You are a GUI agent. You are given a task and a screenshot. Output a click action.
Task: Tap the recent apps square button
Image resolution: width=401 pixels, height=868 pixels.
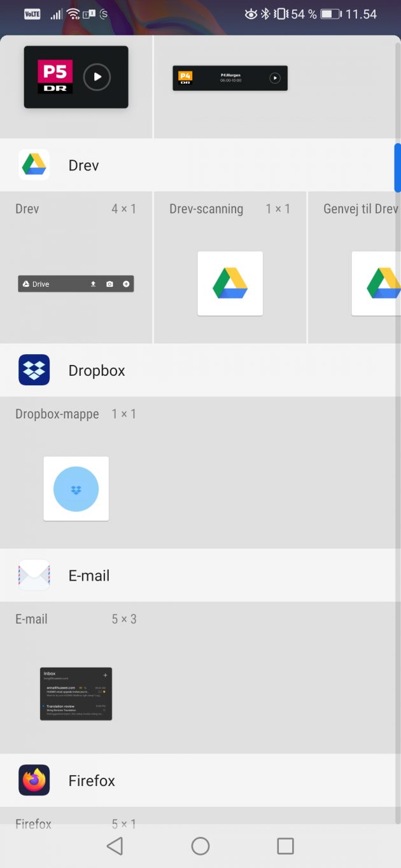click(x=286, y=846)
